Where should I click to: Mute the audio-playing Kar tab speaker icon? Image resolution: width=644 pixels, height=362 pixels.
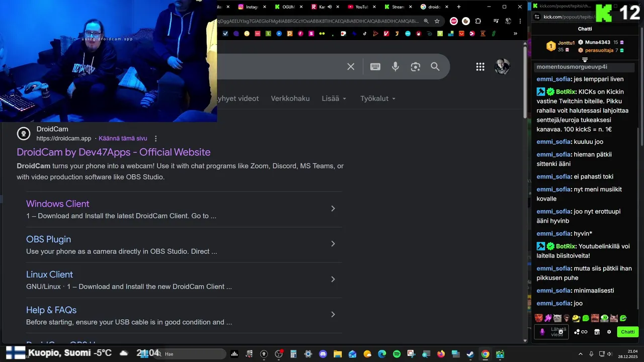(x=330, y=7)
